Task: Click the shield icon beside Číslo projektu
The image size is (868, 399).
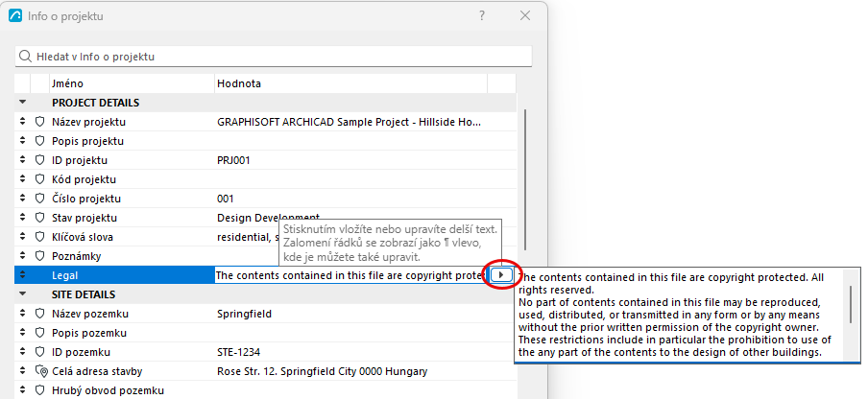Action: point(39,199)
